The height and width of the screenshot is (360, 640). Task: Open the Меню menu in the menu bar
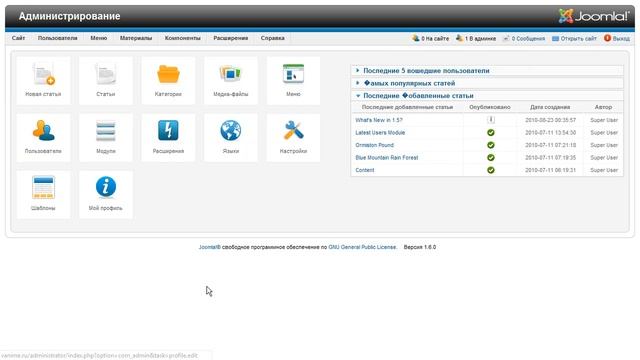(x=99, y=38)
